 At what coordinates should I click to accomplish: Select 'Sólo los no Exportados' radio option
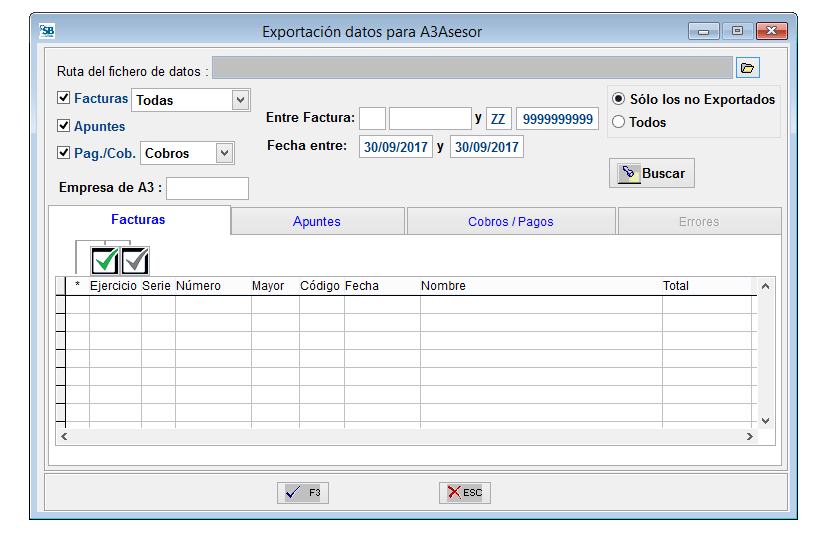pos(619,99)
